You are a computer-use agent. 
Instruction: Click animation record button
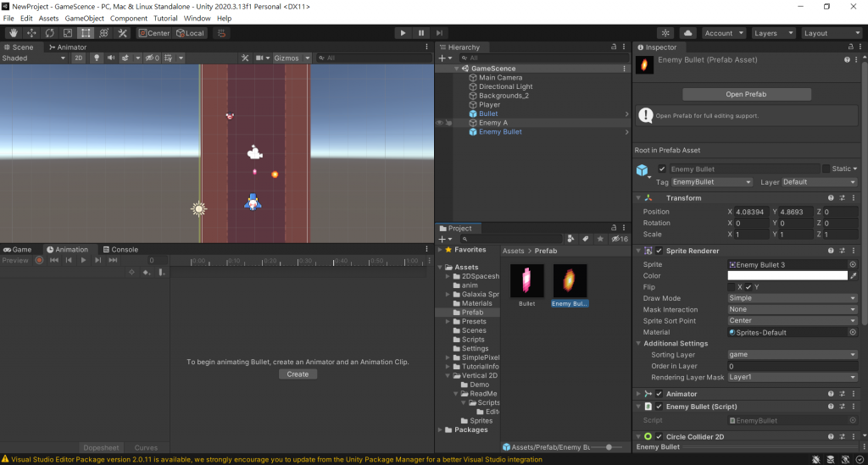click(x=39, y=260)
